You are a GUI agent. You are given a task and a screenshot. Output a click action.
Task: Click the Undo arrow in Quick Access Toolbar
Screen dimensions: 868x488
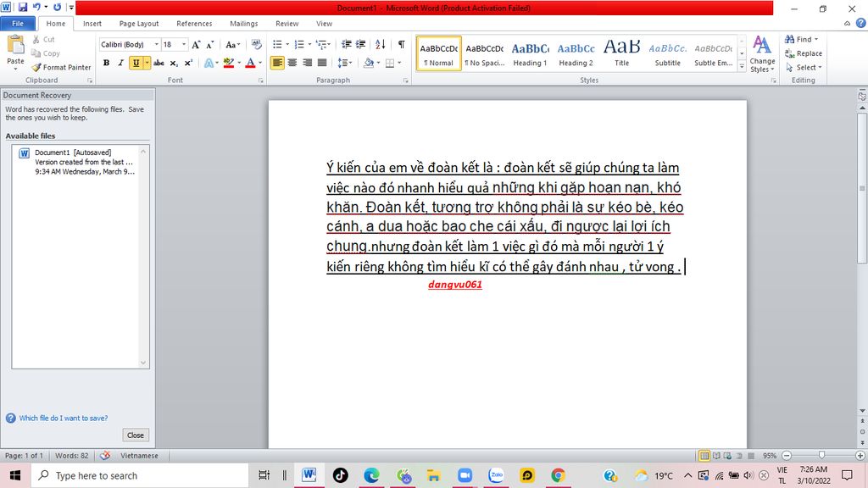coord(36,7)
